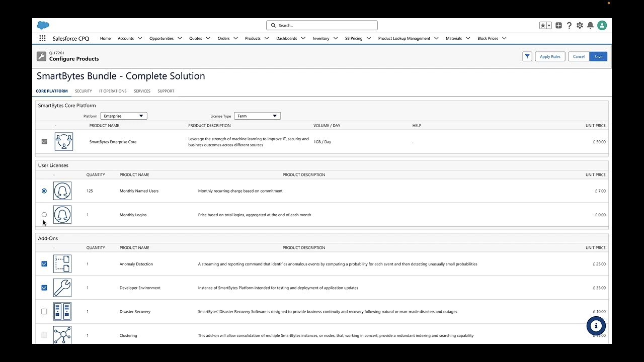Viewport: 644px width, 362px height.
Task: Open the favorites list dropdown arrow
Action: click(549, 25)
